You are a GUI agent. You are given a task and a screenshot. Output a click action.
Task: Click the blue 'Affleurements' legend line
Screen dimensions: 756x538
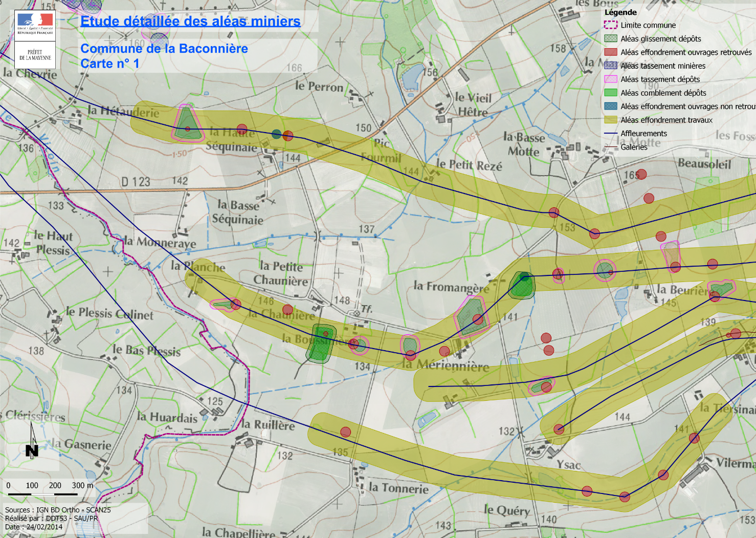[611, 134]
